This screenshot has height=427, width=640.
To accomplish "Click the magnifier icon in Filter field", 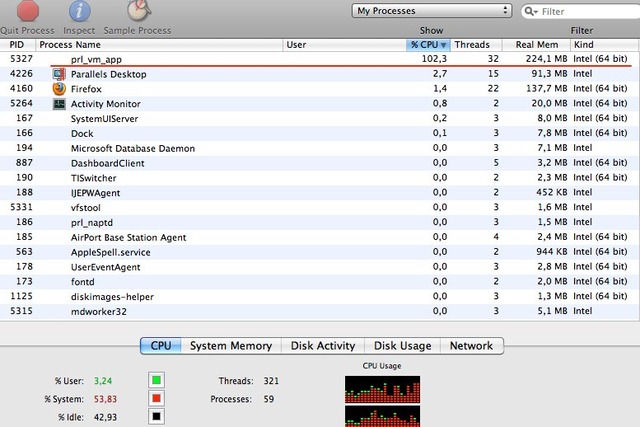I will click(531, 11).
